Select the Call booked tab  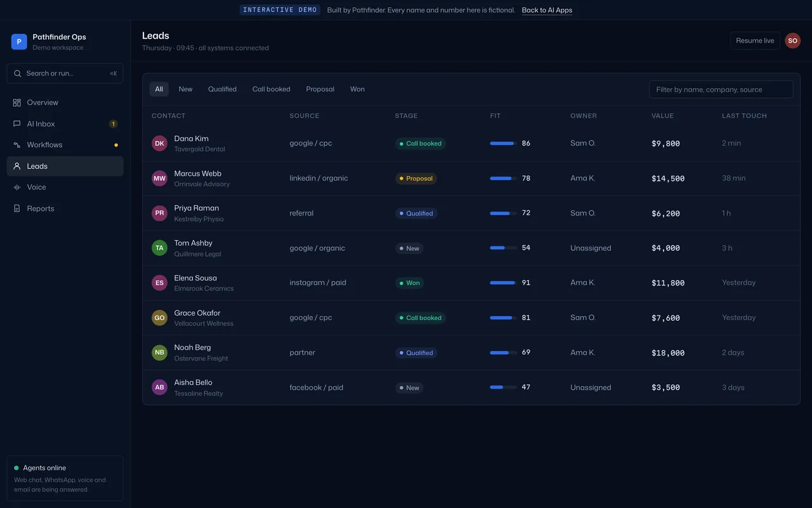pyautogui.click(x=272, y=89)
